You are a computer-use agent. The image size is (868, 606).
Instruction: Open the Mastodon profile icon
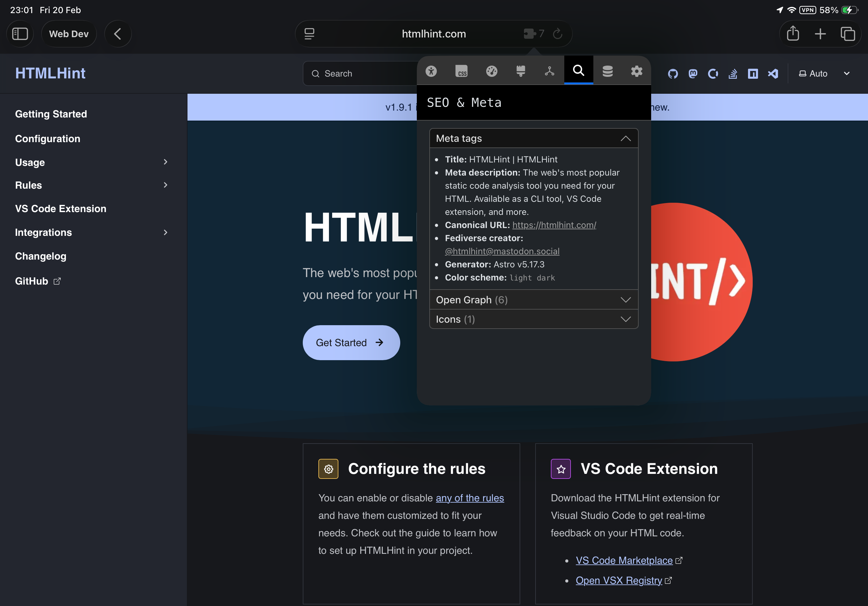(x=693, y=74)
